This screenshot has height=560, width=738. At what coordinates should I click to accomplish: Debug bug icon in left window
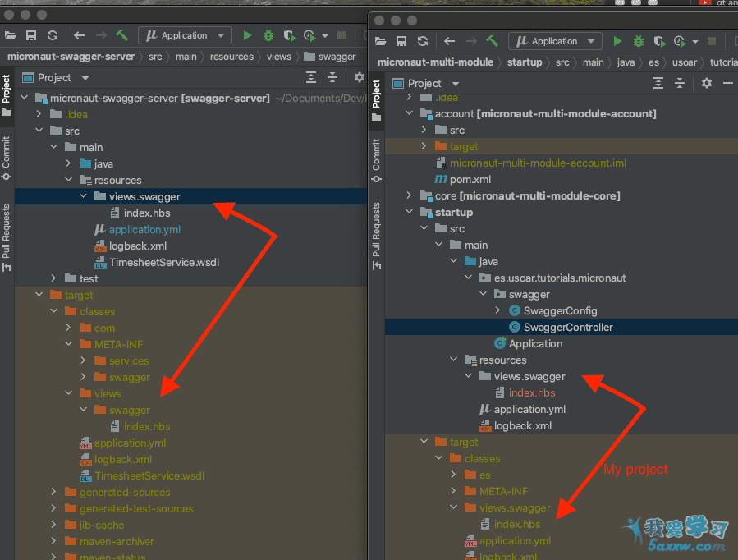point(268,35)
